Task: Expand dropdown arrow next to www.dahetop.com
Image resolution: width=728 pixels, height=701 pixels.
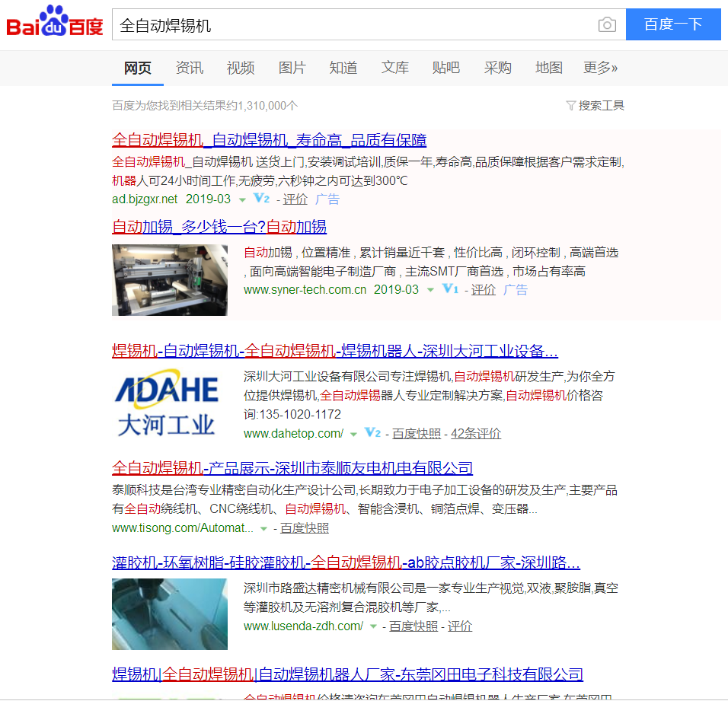Action: (x=353, y=435)
